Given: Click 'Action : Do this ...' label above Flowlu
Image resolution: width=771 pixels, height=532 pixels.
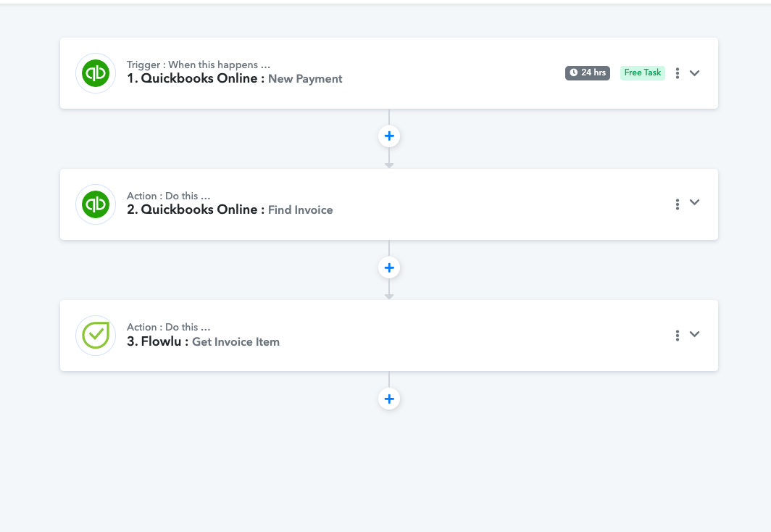Looking at the screenshot, I should point(169,328).
